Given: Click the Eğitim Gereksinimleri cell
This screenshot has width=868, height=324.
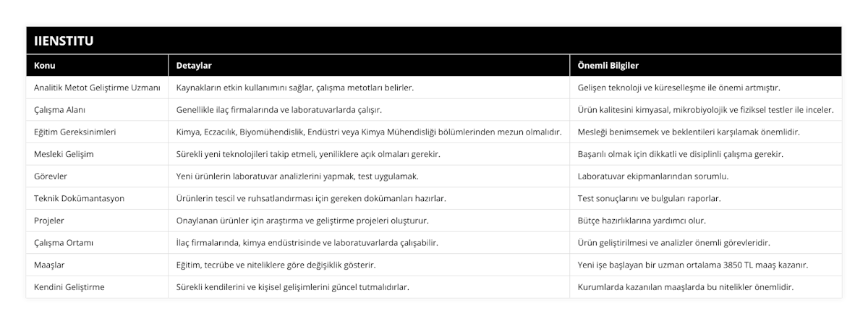Looking at the screenshot, I should pos(75,132).
